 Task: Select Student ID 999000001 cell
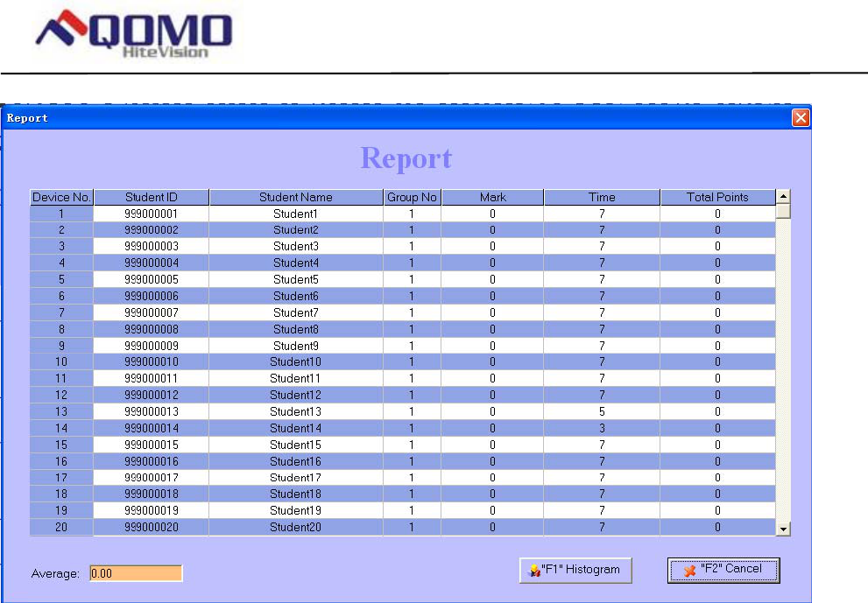coord(152,214)
